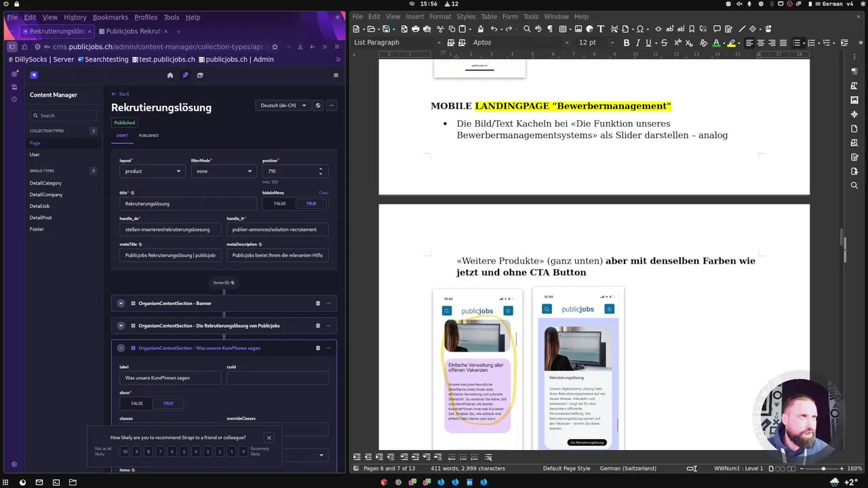Image resolution: width=868 pixels, height=488 pixels.
Task: Undo last action in Writer
Action: coord(494,29)
